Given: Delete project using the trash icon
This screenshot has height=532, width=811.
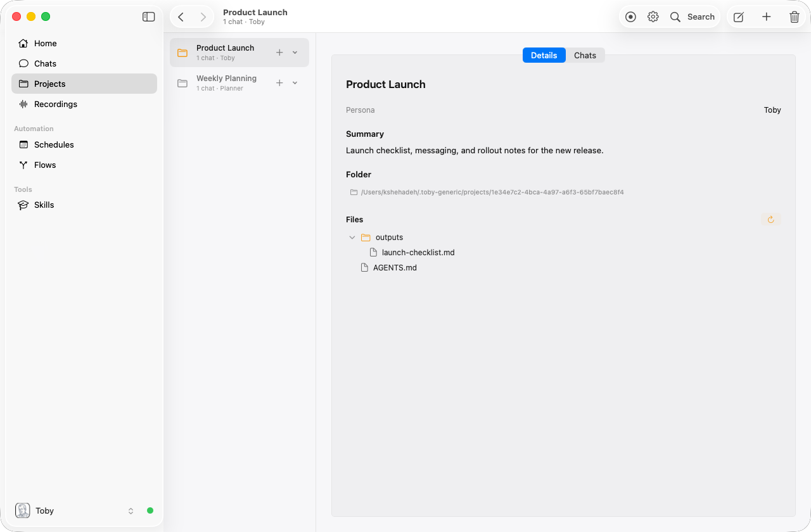Looking at the screenshot, I should point(795,17).
